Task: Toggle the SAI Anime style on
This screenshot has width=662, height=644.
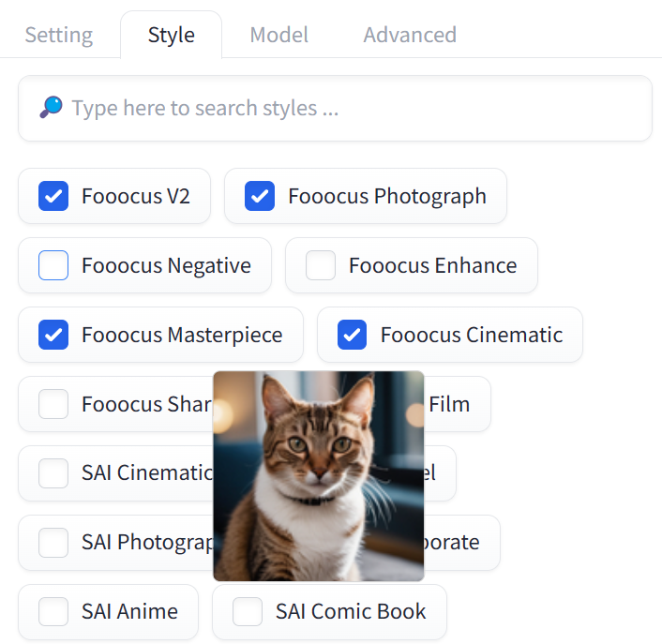Action: 53,612
